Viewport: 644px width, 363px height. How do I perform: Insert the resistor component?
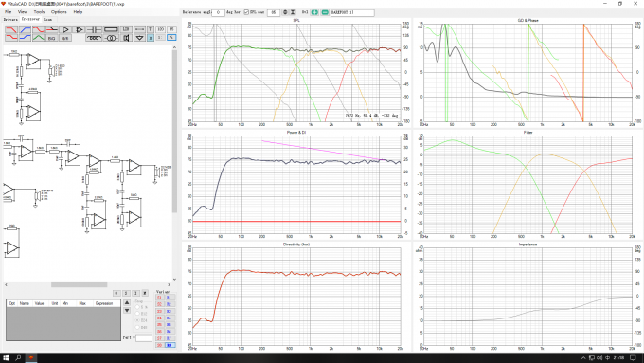tap(111, 29)
